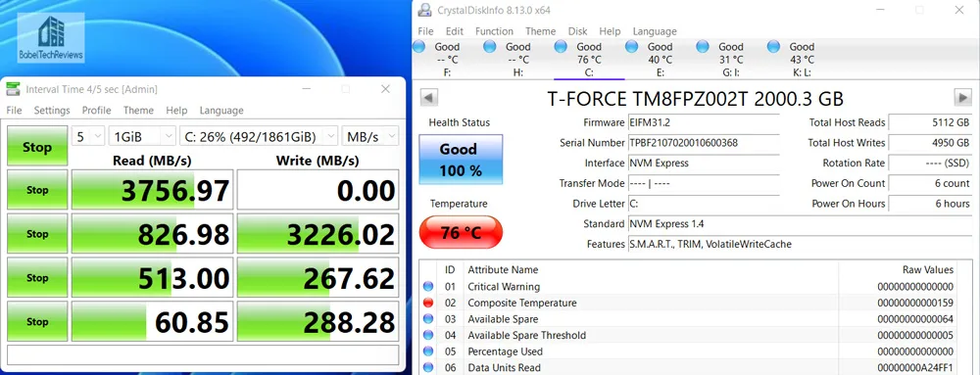Viewport: 980px width, 375px height.
Task: Click the Serial Number field
Action: point(704,143)
